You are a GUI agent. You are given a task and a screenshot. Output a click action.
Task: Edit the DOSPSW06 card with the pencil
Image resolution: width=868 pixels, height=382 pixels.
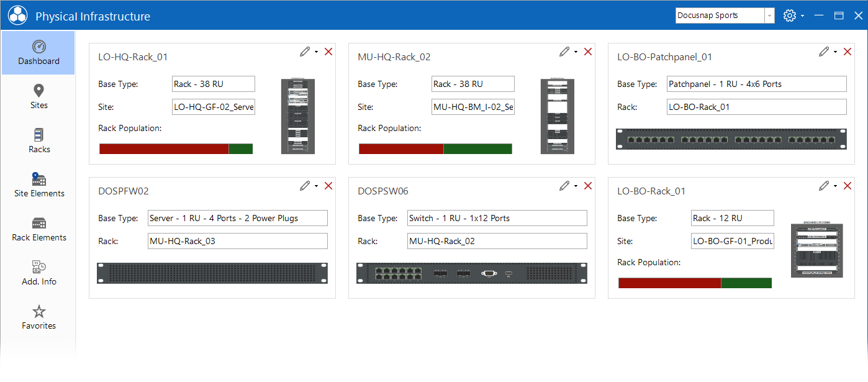point(564,186)
